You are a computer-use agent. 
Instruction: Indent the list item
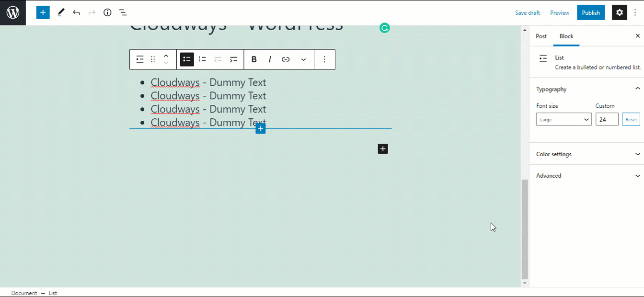233,59
